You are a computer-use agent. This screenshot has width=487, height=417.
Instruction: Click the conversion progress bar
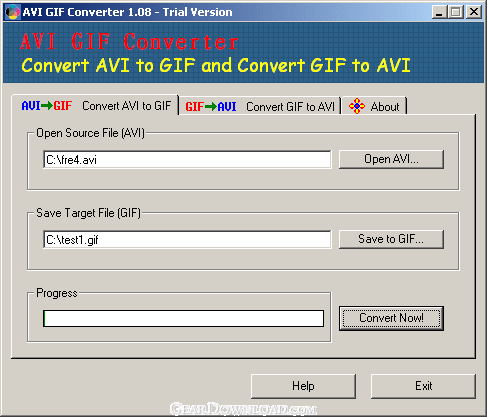pyautogui.click(x=183, y=318)
